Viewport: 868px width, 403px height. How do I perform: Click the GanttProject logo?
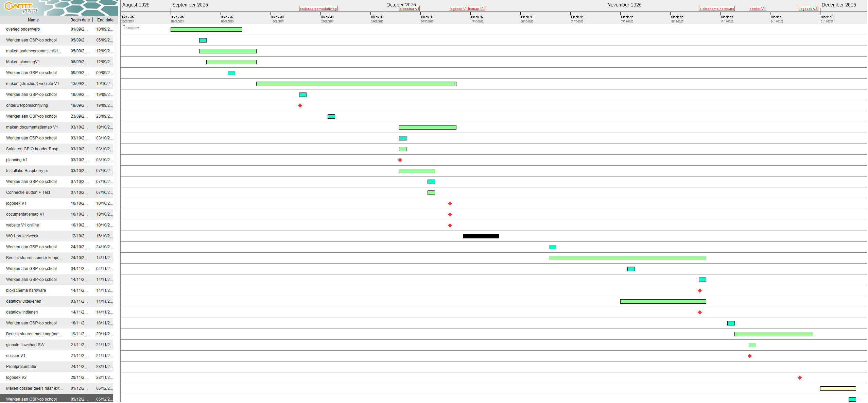(x=21, y=7)
